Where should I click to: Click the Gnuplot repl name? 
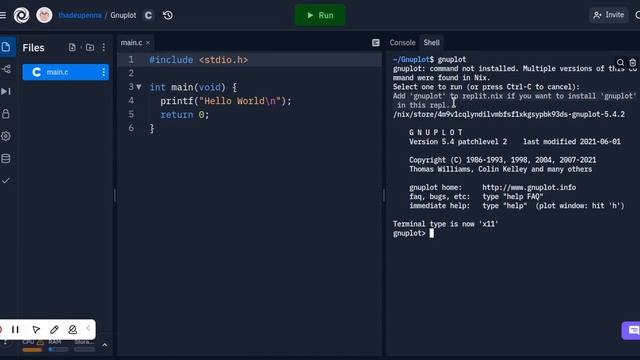(123, 15)
